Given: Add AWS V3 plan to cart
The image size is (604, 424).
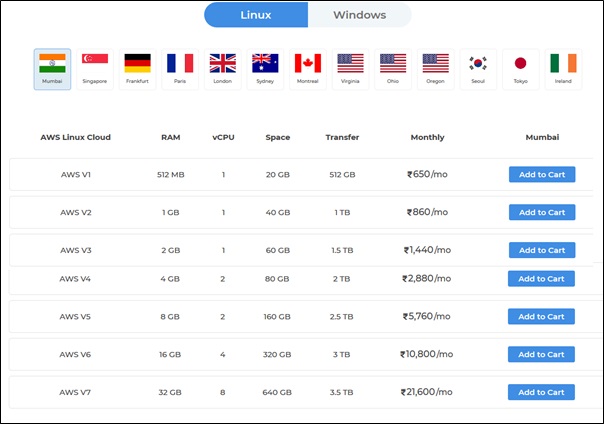Looking at the screenshot, I should tap(542, 250).
